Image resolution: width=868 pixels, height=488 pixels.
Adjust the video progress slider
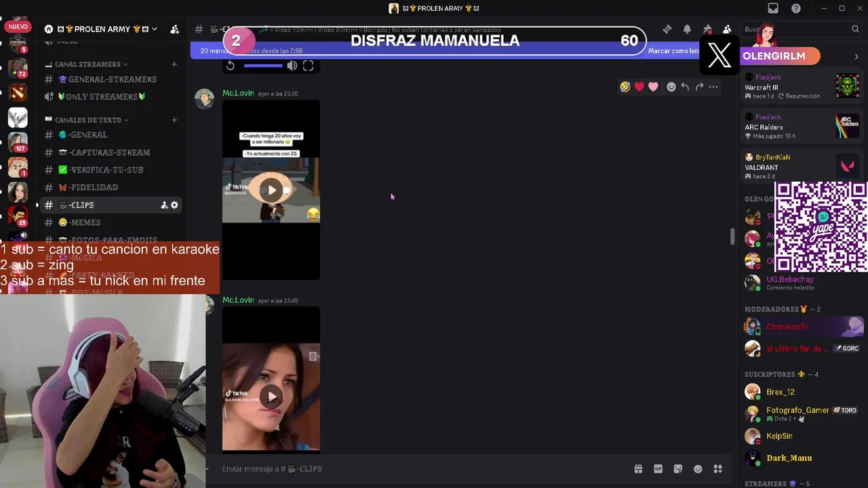click(263, 66)
